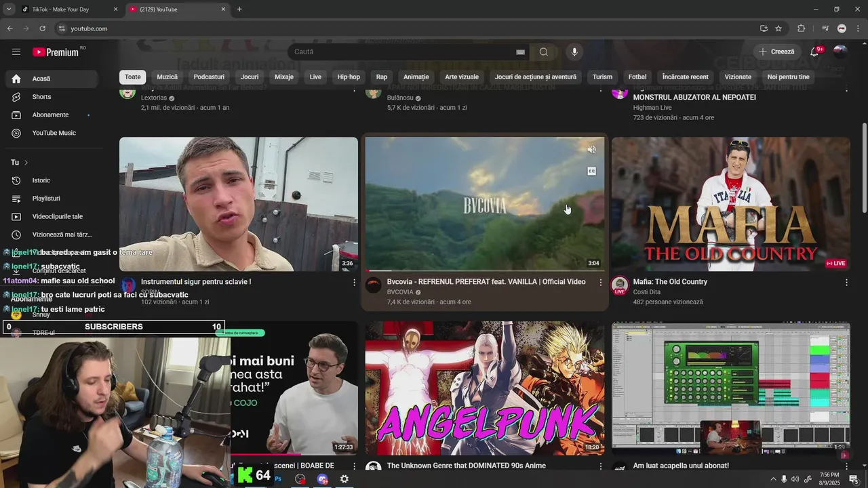Screen dimensions: 868x488
Task: Select the Turism filter chip
Action: tap(602, 77)
